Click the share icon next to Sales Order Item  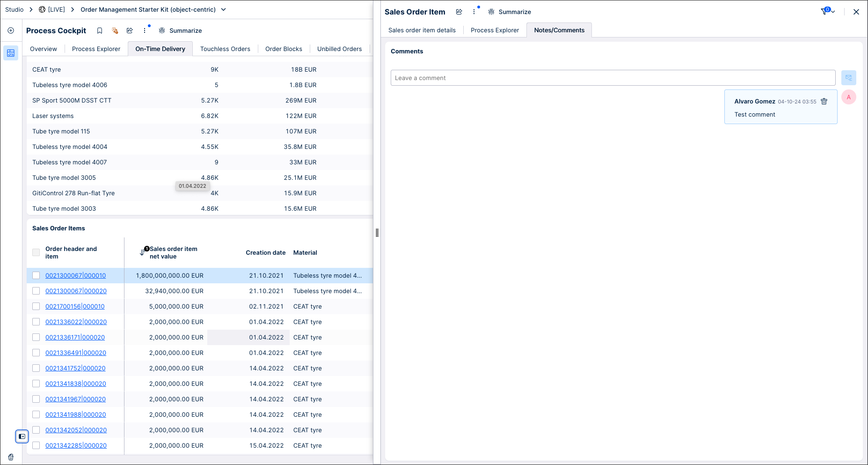click(459, 12)
